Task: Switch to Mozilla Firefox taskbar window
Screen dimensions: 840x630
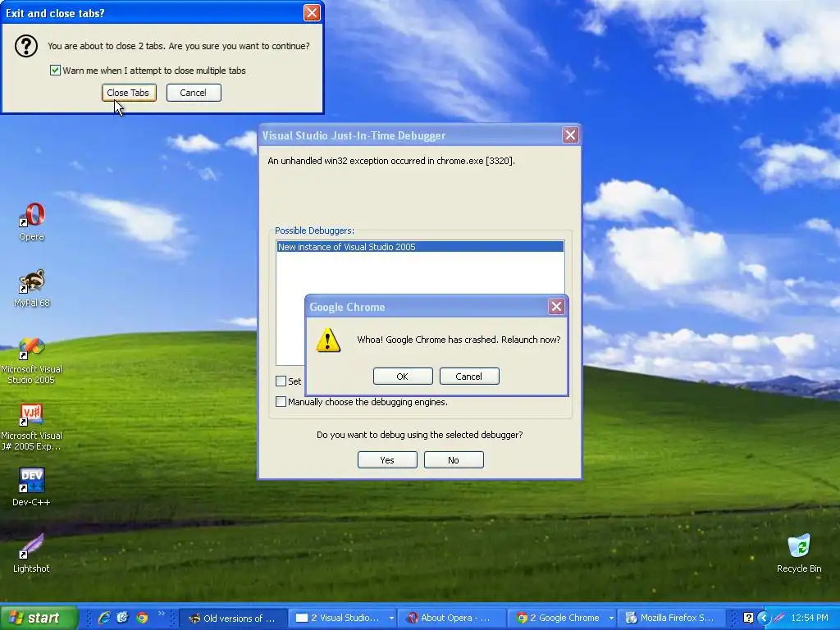Action: tap(671, 618)
